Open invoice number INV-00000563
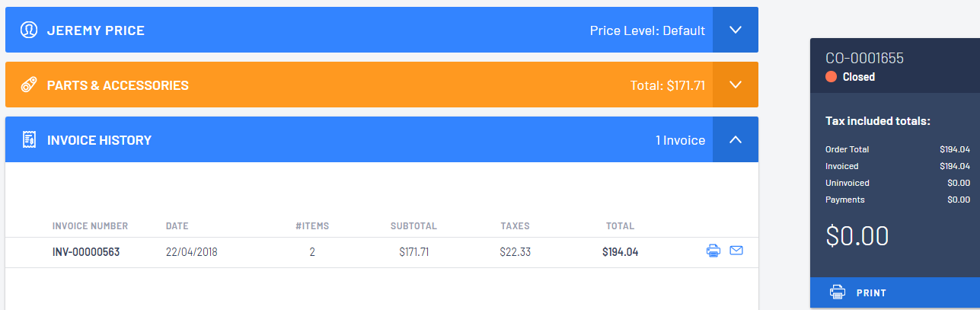 click(x=86, y=252)
